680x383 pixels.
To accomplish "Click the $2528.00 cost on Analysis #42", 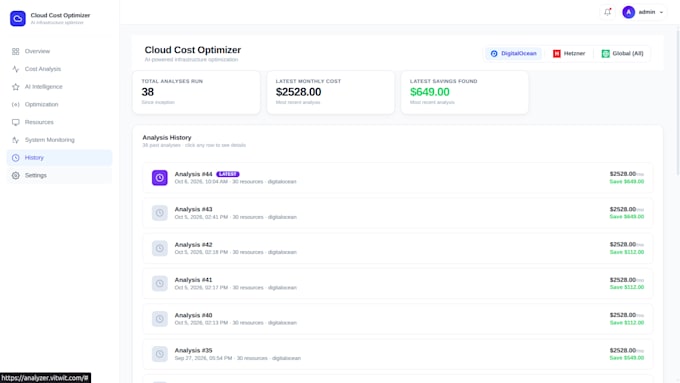I will click(x=623, y=245).
